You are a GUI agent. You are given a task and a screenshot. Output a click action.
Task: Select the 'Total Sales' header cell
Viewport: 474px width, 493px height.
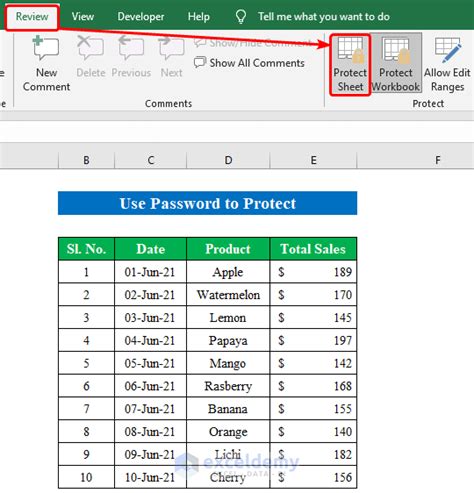[x=313, y=249]
